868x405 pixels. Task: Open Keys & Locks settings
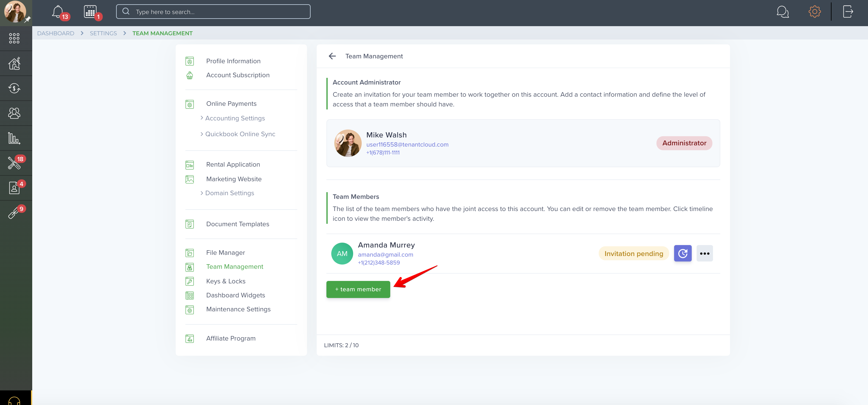pos(226,281)
